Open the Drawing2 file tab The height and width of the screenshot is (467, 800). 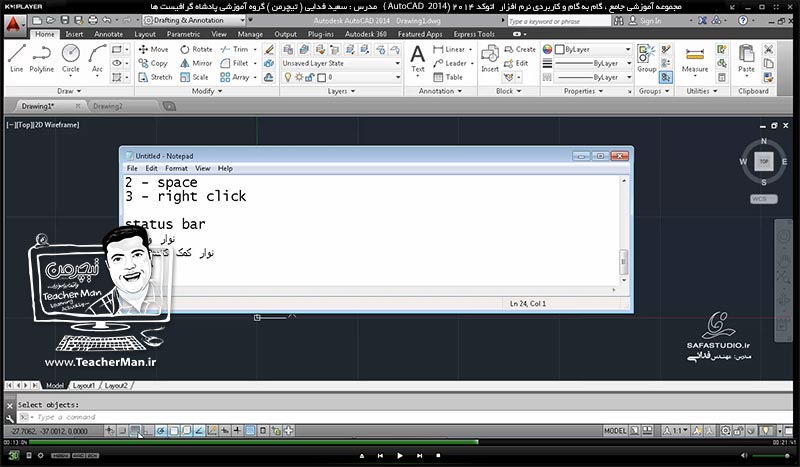(108, 106)
